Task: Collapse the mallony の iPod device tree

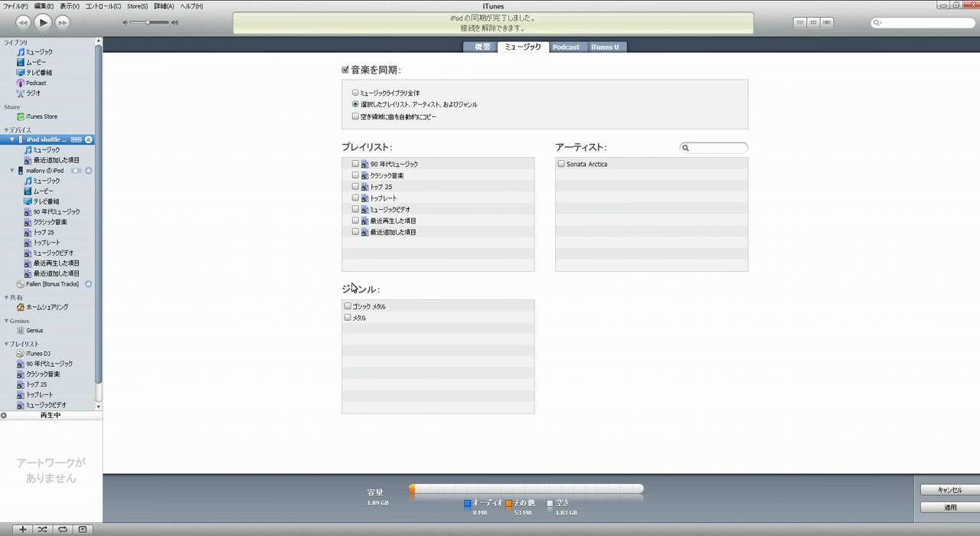Action: tap(12, 170)
